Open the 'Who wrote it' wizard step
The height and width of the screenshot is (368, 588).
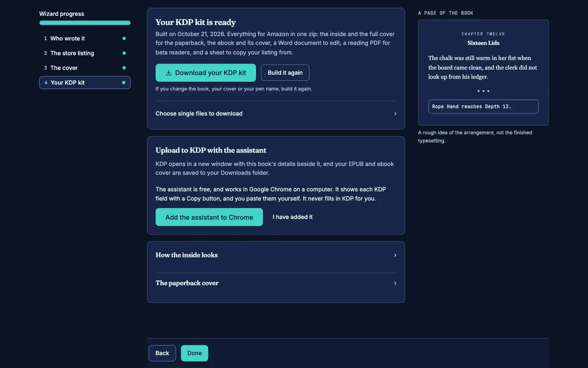85,38
